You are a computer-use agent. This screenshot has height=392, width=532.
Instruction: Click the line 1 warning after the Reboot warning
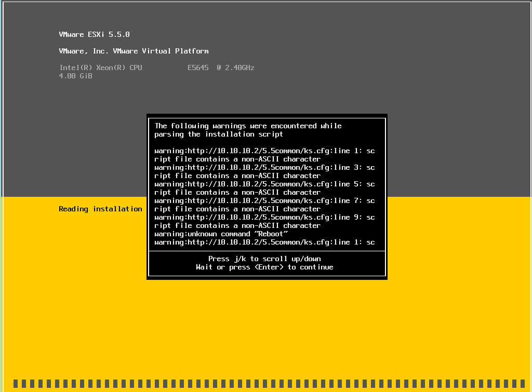pyautogui.click(x=264, y=242)
